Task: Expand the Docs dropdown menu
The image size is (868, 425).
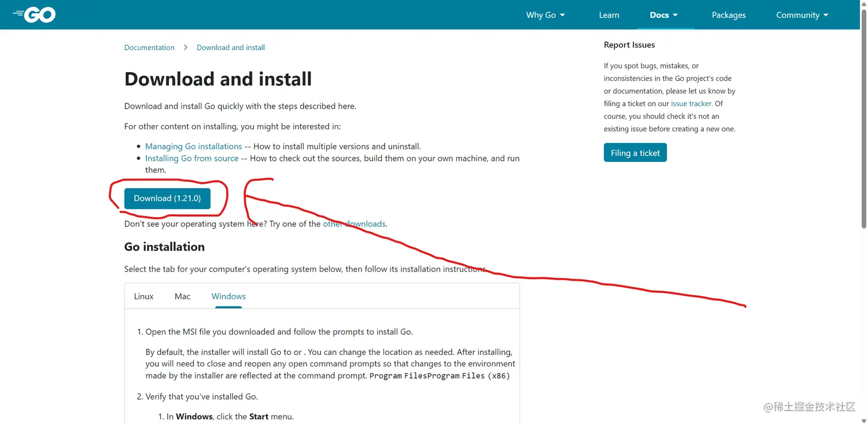Action: pyautogui.click(x=664, y=15)
